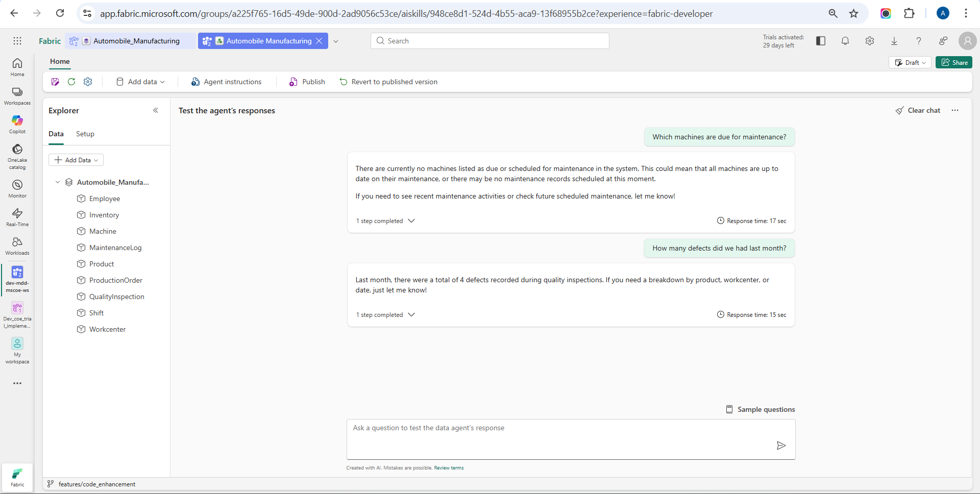Click the refresh icon in Home toolbar
980x494 pixels.
(x=71, y=82)
